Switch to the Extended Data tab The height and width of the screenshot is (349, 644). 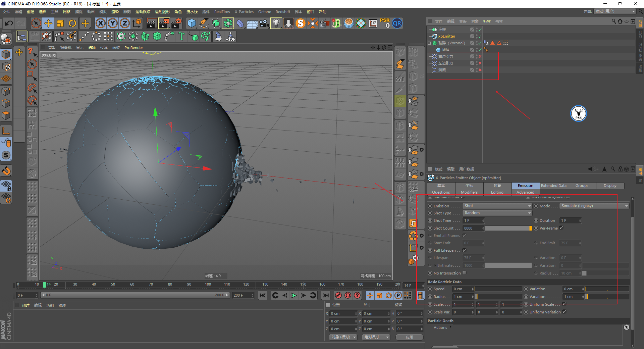[x=553, y=186]
